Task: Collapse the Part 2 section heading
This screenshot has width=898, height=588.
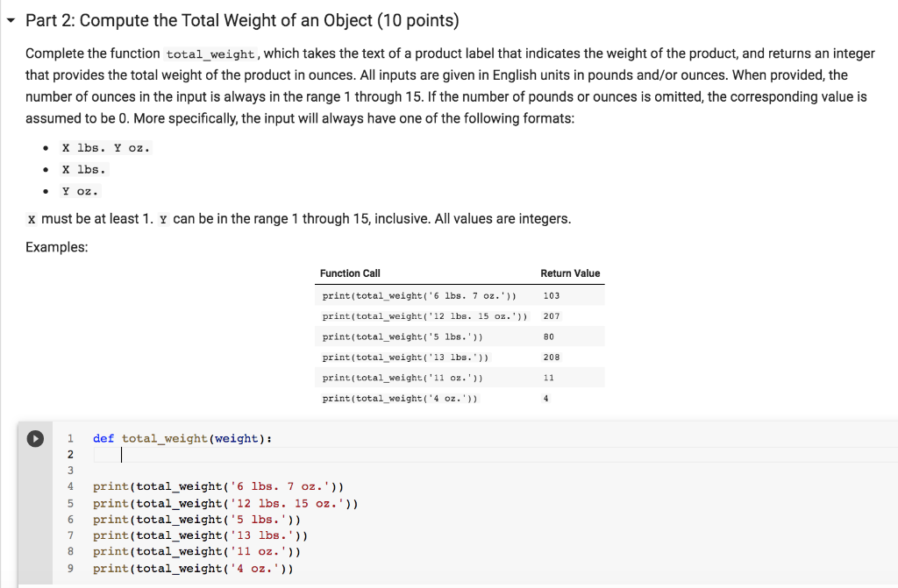Action: coord(10,19)
